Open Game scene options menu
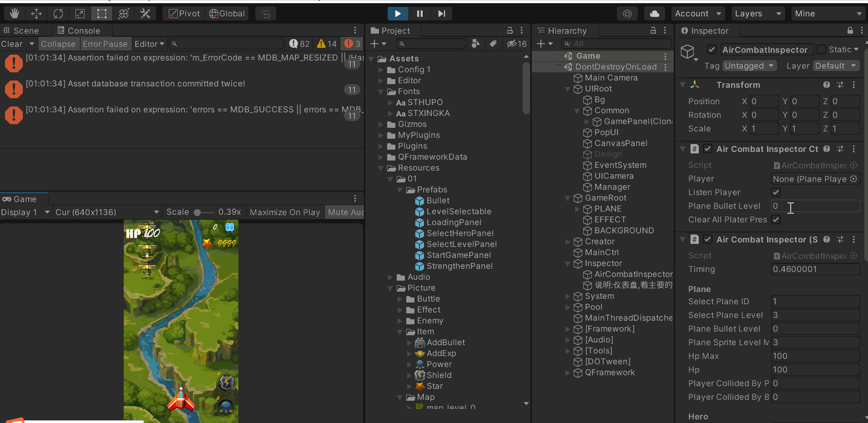Viewport: 868px width, 423px height. 666,56
